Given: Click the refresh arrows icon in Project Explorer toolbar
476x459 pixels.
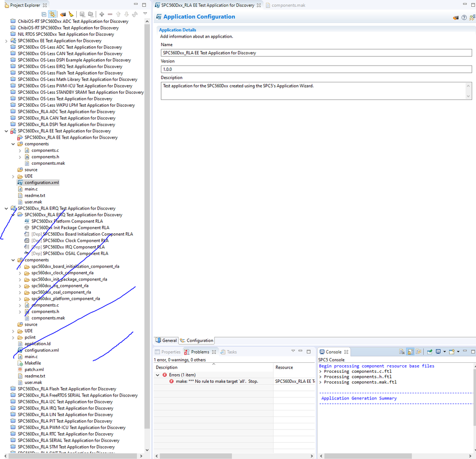Looking at the screenshot, I should coord(135,14).
